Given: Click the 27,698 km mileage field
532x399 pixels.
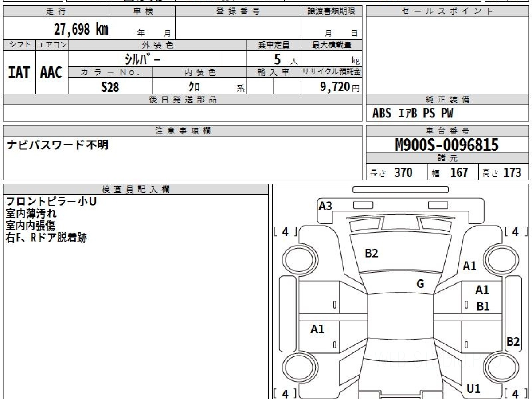Looking at the screenshot, I should 56,28.
